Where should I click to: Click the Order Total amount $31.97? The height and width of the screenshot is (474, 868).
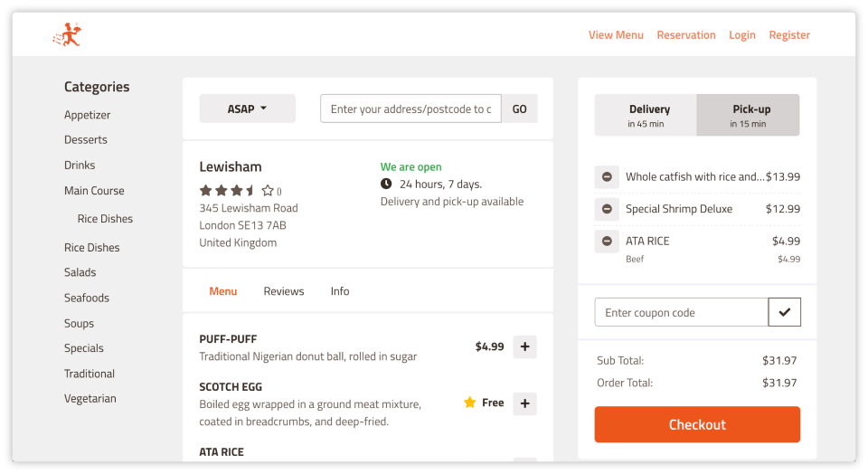click(779, 383)
